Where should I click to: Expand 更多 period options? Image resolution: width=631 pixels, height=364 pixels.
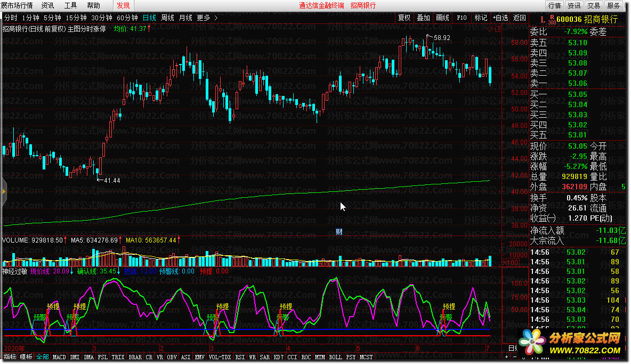207,18
